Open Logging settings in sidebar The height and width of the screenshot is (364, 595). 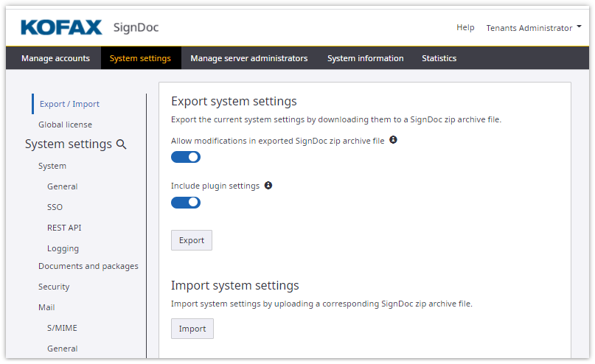pyautogui.click(x=63, y=248)
